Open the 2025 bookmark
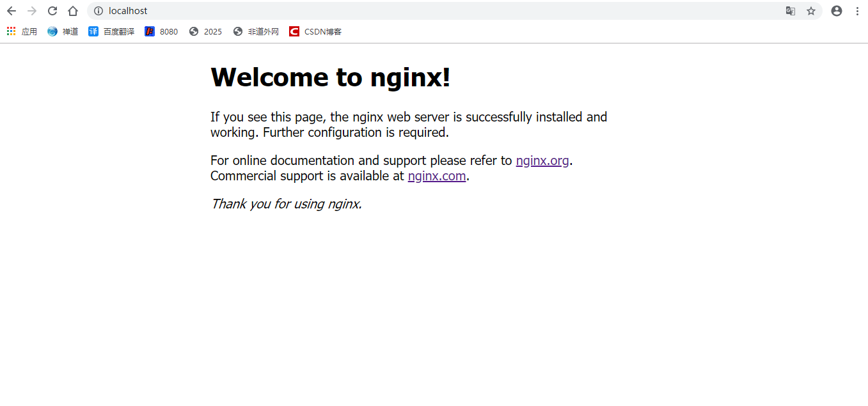The height and width of the screenshot is (406, 868). (x=205, y=31)
